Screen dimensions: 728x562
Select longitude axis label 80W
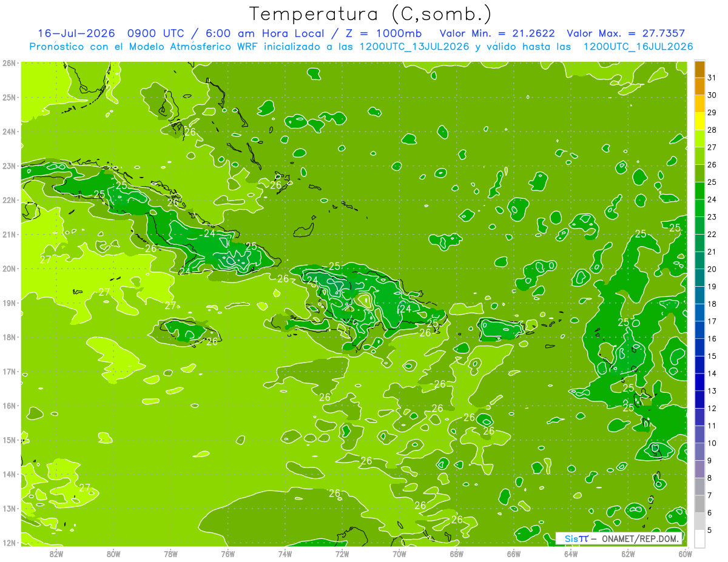(x=113, y=554)
